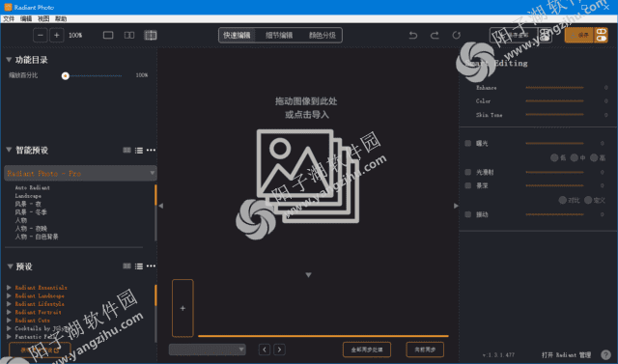618x364 pixels.
Task: Go to next image in filmstrip
Action: coord(279,350)
